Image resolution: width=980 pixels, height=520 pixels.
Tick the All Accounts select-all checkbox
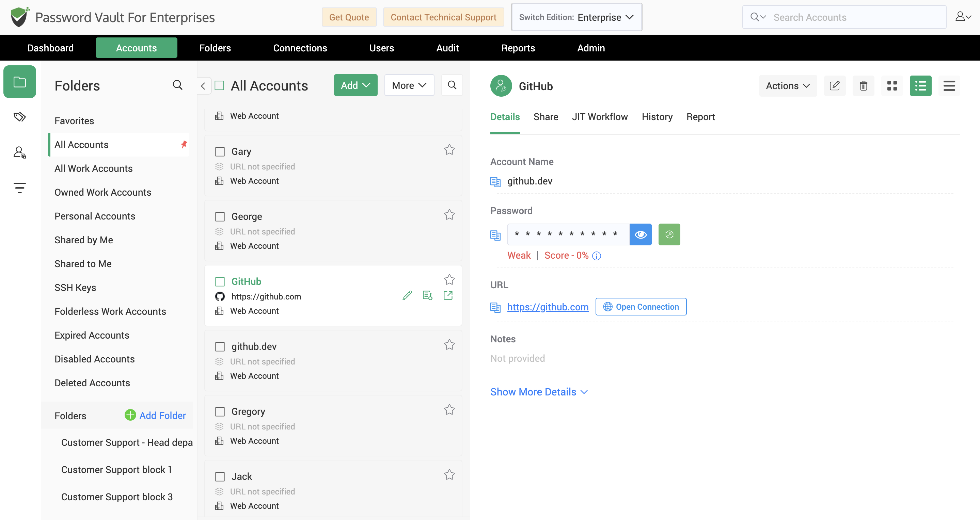pyautogui.click(x=220, y=85)
